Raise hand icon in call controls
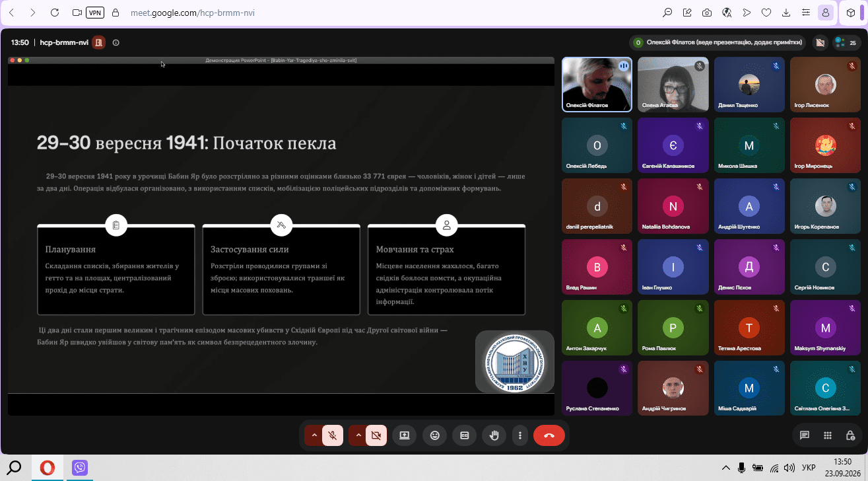Image resolution: width=868 pixels, height=481 pixels. 494,435
